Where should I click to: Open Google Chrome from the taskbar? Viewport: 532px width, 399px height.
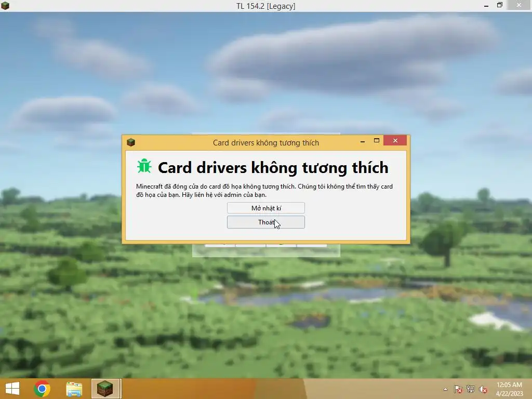click(x=42, y=389)
